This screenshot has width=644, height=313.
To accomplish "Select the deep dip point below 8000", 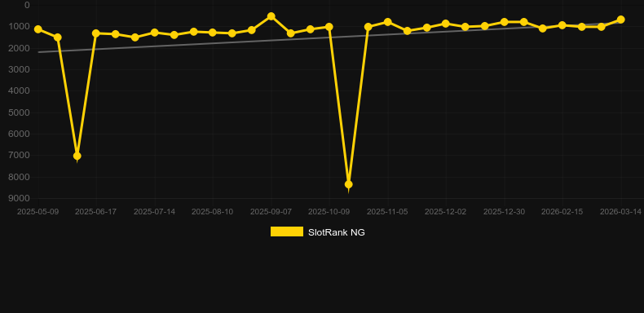I will 349,184.
